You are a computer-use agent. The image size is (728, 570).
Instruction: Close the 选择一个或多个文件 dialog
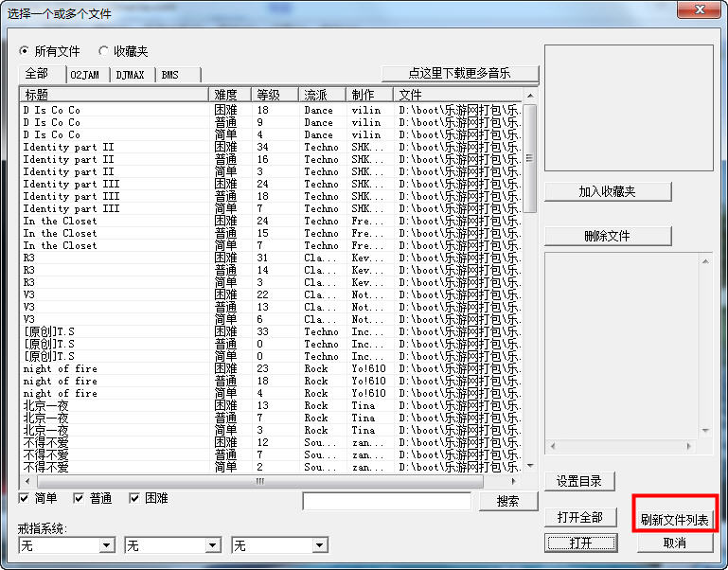(700, 9)
